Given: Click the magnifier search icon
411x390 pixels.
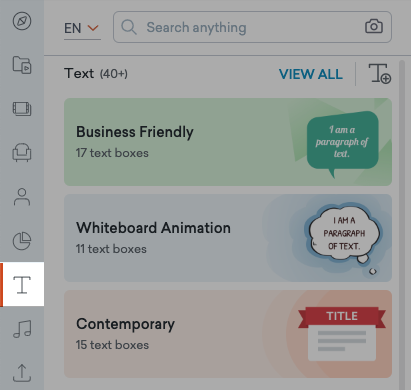Looking at the screenshot, I should 129,27.
